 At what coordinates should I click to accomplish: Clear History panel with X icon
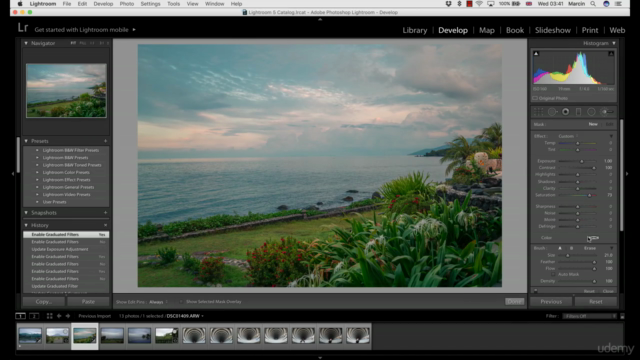105,225
